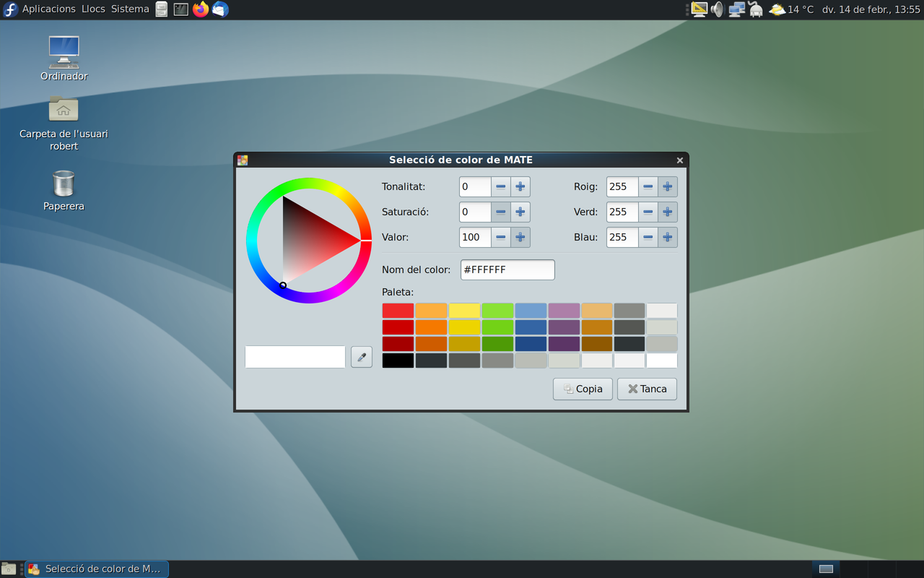Open the Llocs menu
The image size is (924, 578).
pyautogui.click(x=93, y=9)
